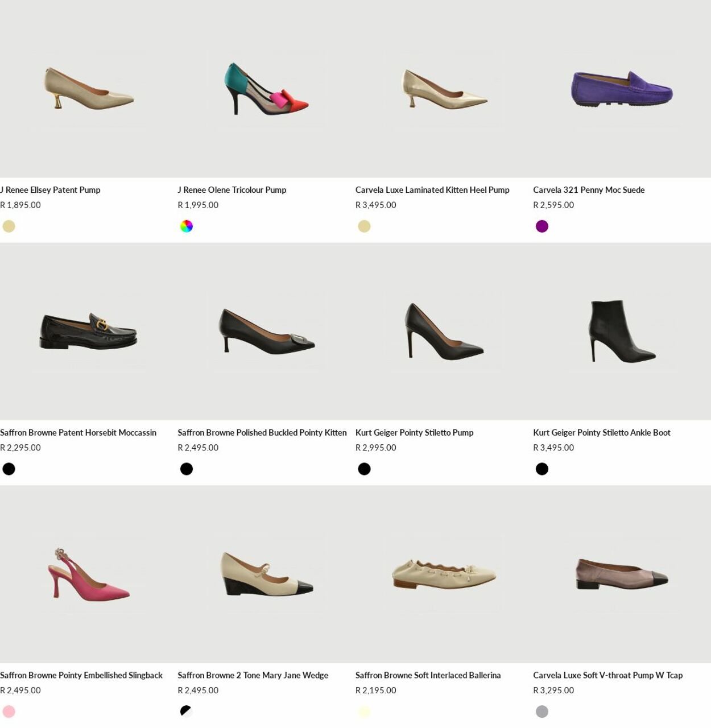Open the Saffron Browne Polished Buckled Kitten image
The width and height of the screenshot is (711, 728).
pos(266,332)
